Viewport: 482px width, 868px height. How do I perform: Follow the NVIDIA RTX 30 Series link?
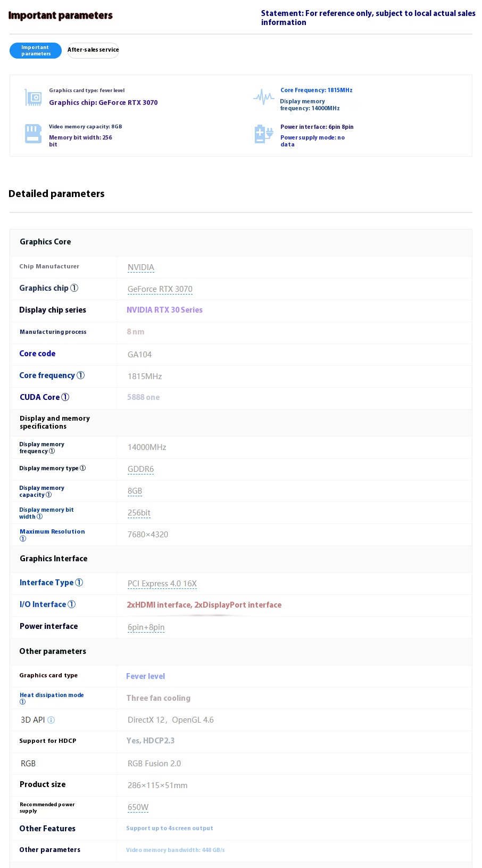coord(164,310)
